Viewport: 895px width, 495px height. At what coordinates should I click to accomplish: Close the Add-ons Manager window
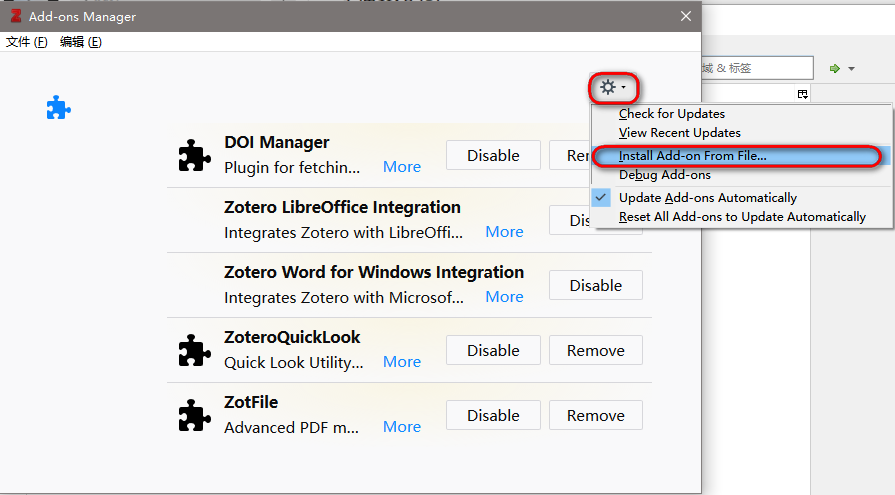(686, 16)
